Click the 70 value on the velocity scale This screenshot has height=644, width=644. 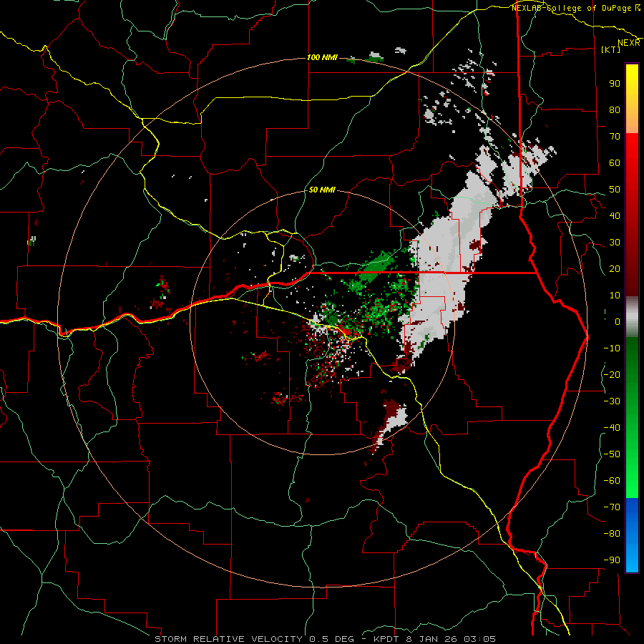[x=615, y=137]
